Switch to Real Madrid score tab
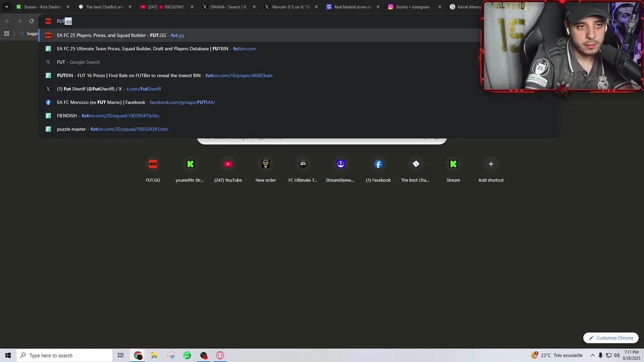This screenshot has height=362, width=644. coord(352,7)
